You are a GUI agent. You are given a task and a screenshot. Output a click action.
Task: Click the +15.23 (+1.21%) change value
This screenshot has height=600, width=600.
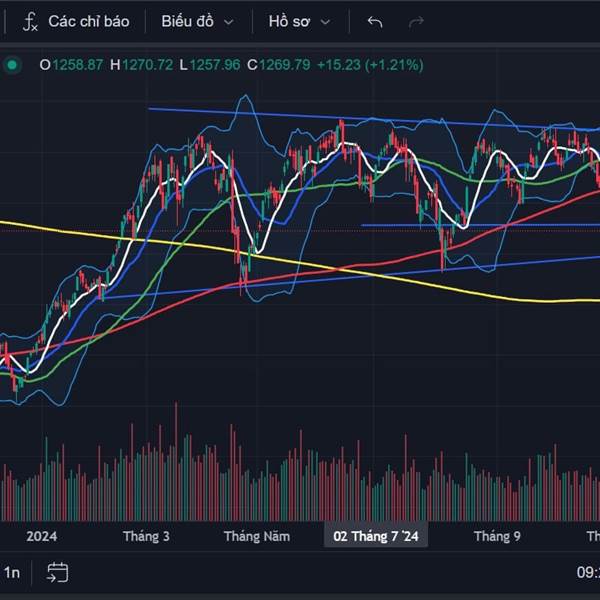369,65
